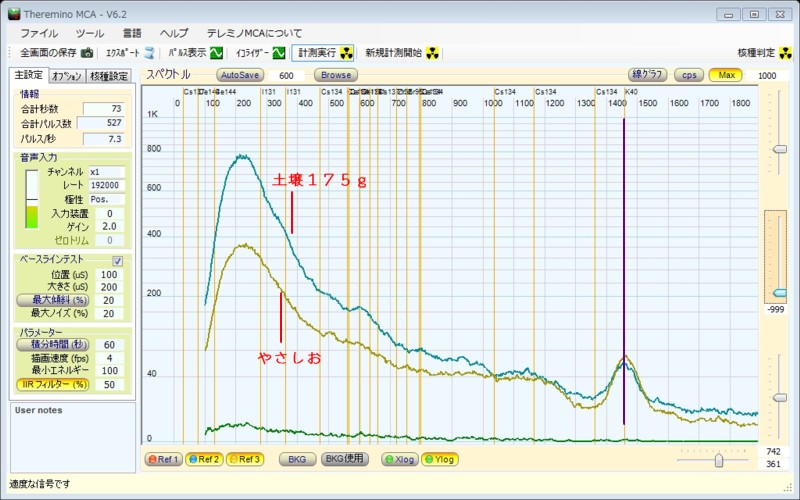Click the radiation icon beside 新規計測開始
This screenshot has height=500, width=800.
click(x=432, y=53)
